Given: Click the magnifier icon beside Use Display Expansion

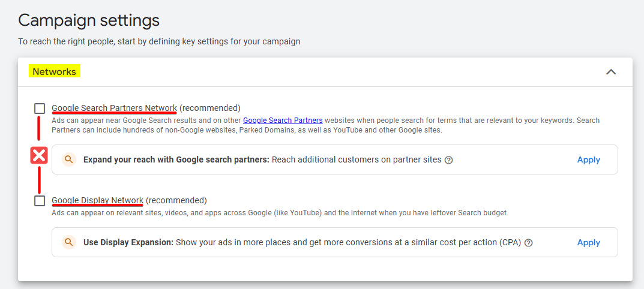Looking at the screenshot, I should [69, 242].
